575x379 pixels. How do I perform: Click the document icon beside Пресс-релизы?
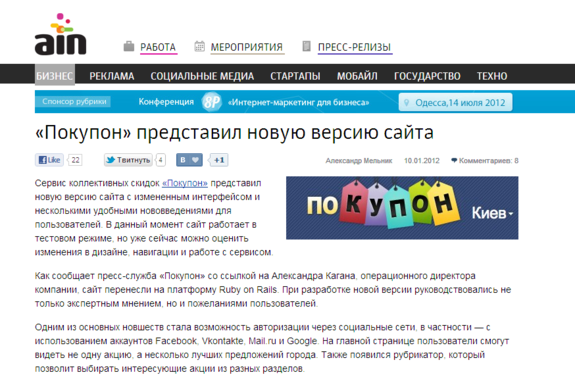pos(306,46)
